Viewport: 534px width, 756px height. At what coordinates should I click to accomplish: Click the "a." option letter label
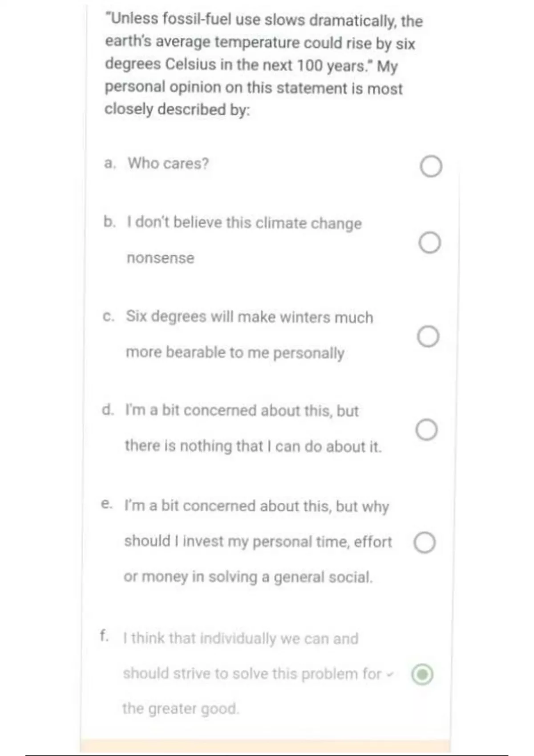point(109,164)
